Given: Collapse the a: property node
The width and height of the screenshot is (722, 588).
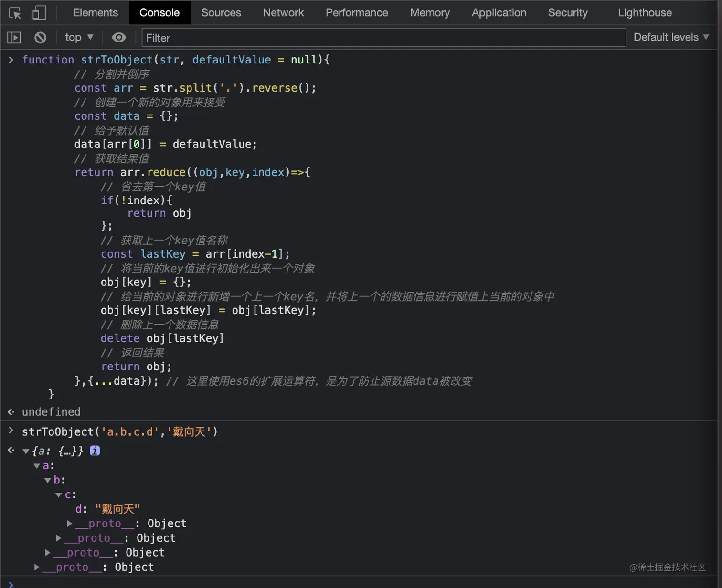Looking at the screenshot, I should [37, 466].
